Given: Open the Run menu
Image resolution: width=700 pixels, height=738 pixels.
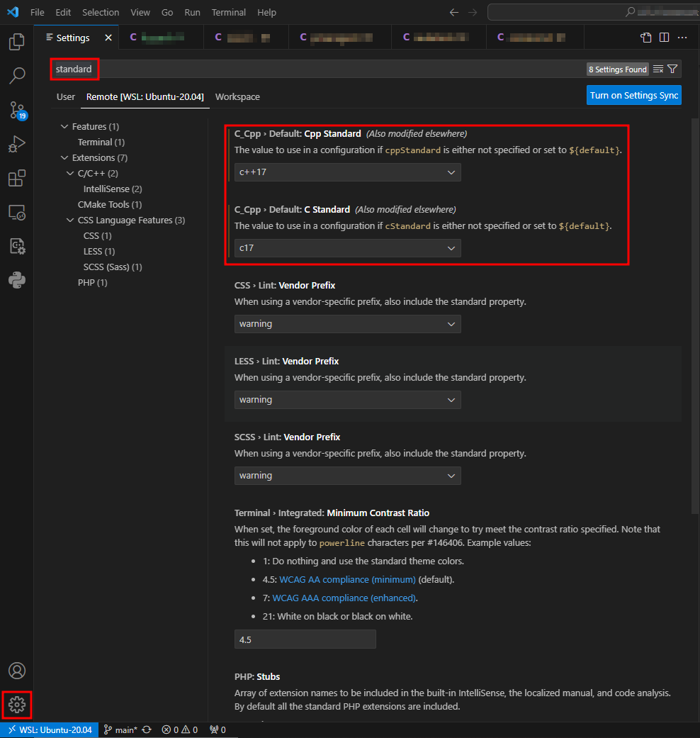Looking at the screenshot, I should 193,12.
